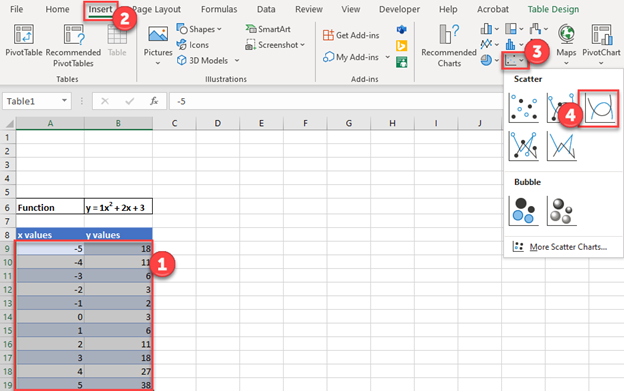Screen dimensions: 624x391
Task: Click the Pictures icon
Action: pos(158,34)
